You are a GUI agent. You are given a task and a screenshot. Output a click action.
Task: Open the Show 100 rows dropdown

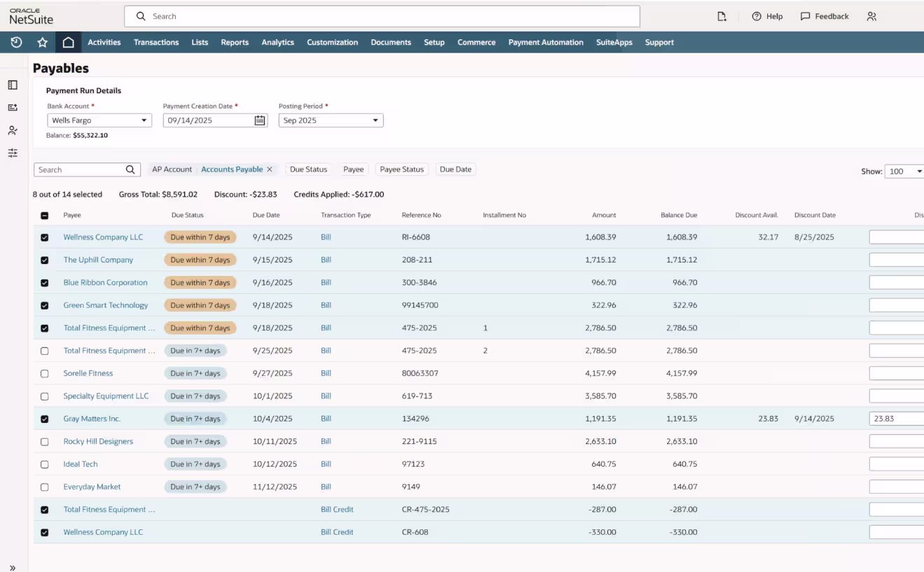point(904,172)
